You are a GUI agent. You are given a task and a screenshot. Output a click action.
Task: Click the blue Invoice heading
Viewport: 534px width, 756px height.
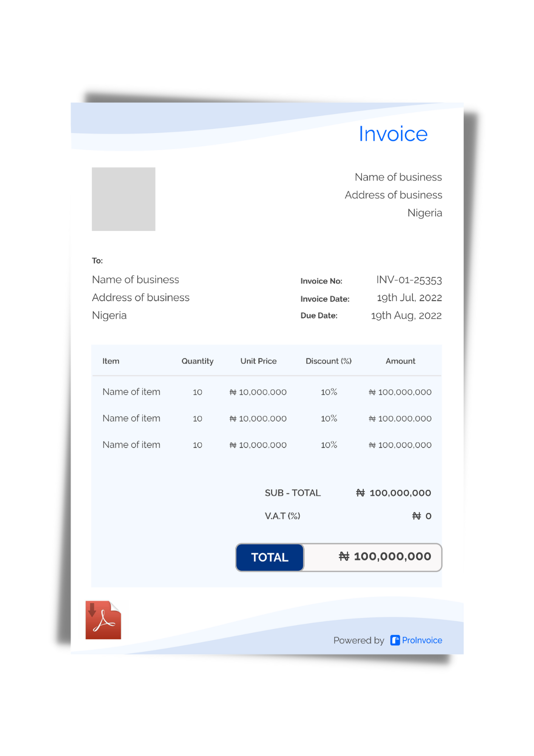click(x=393, y=134)
